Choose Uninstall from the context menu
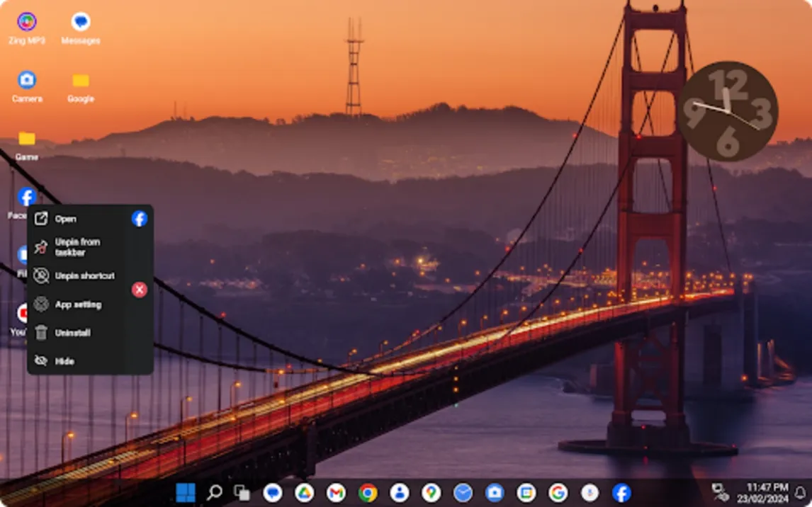 72,333
